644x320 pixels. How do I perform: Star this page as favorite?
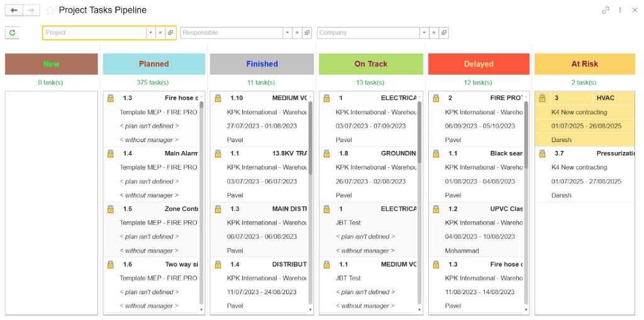coord(50,10)
